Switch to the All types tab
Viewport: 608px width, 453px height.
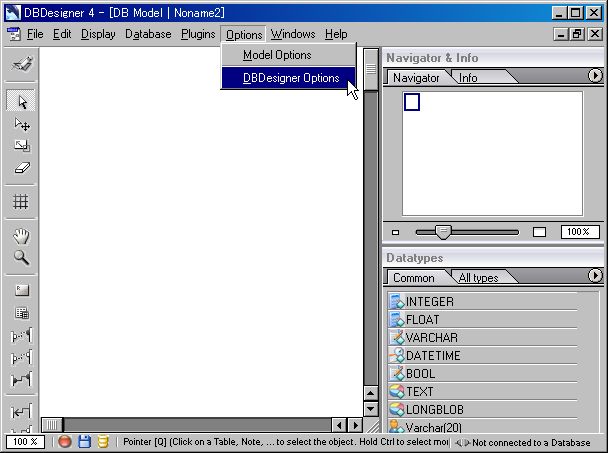tap(478, 278)
